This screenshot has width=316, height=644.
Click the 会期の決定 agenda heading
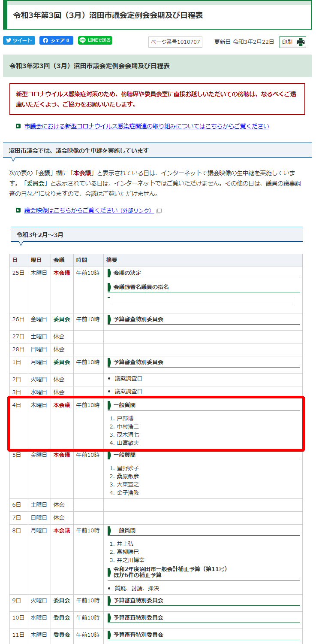127,273
